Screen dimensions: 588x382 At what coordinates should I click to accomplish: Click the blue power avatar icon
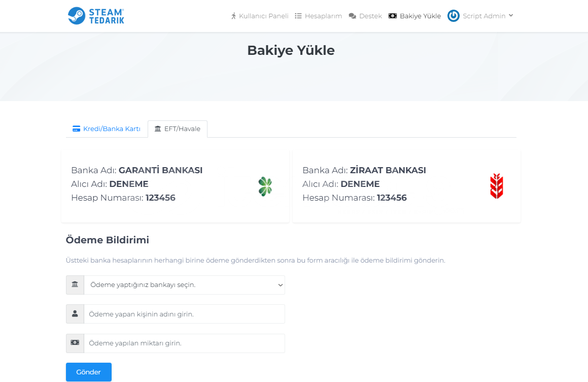454,16
